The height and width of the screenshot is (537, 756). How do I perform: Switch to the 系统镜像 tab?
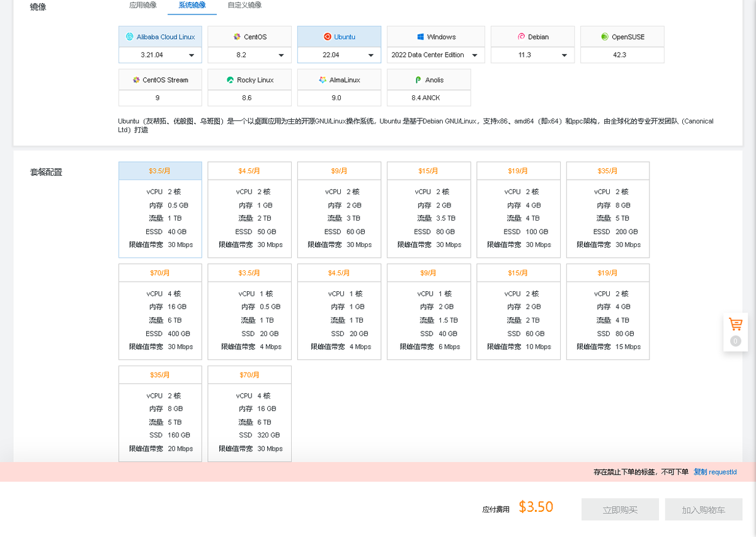[x=192, y=5]
